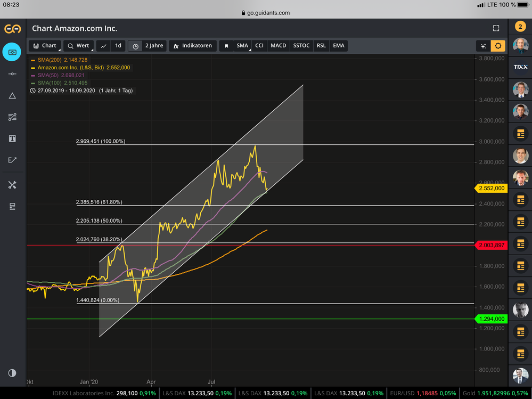Open the Wert search dropdown

[78, 46]
